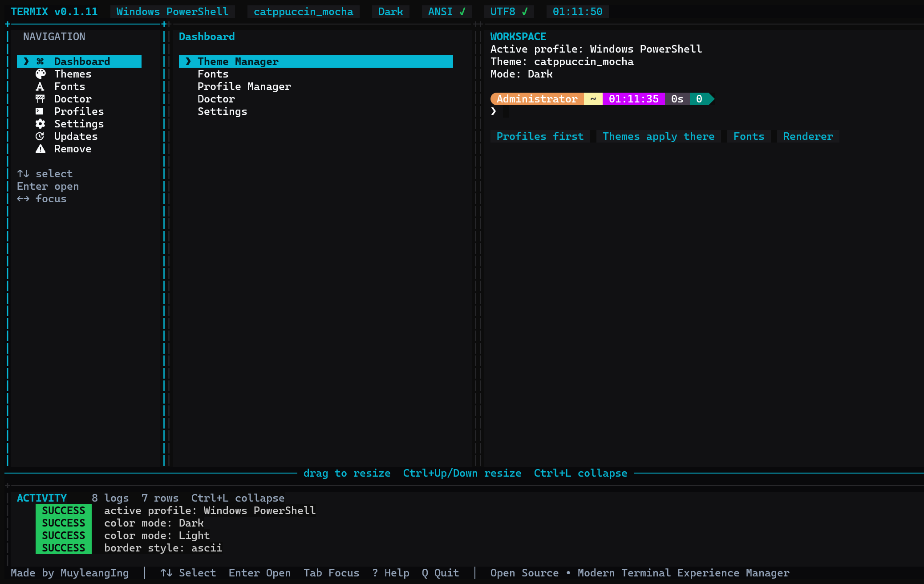
Task: Click the log entry color mode: Light
Action: click(x=157, y=535)
